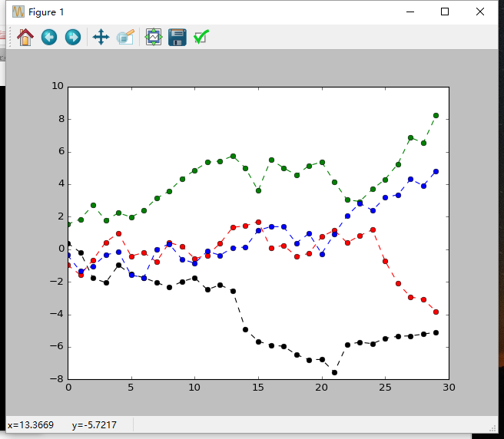This screenshot has height=439, width=504.
Task: Click the y-axis label 6
Action: point(61,151)
